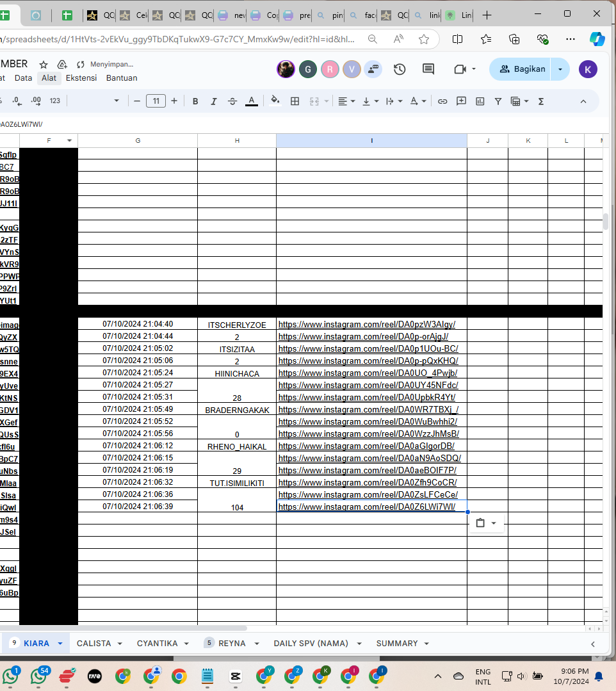Screen dimensions: 616x691
Task: Collapse the toolbar with the caret
Action: [583, 101]
